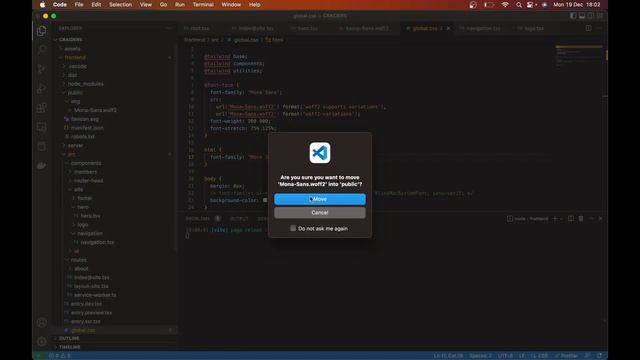
Task: Open the Selection menu
Action: (x=120, y=5)
